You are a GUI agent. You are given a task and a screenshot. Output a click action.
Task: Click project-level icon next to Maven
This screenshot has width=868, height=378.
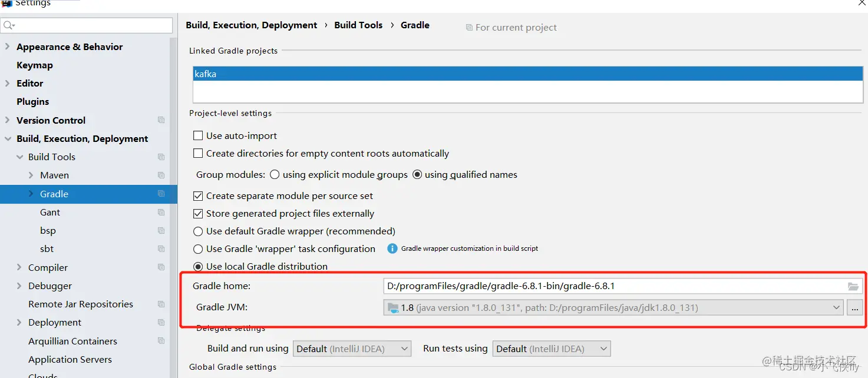(x=161, y=175)
